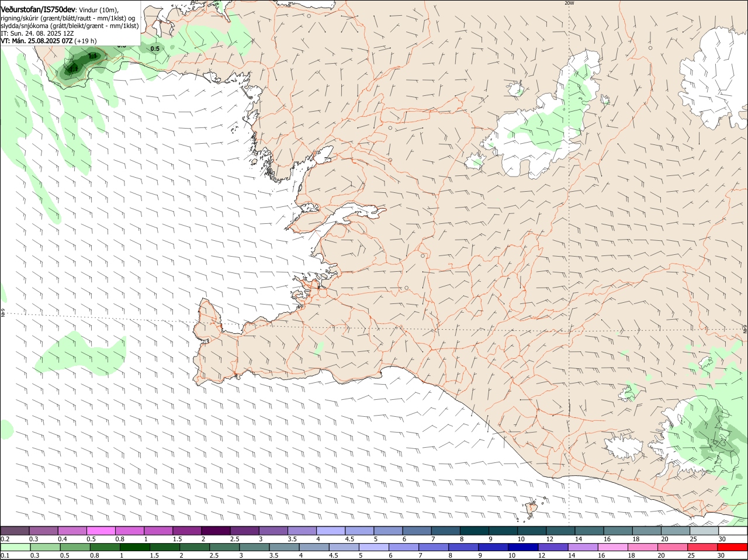
Task: Click the Veðurstofan/IS750dev map title
Action: (x=38, y=10)
